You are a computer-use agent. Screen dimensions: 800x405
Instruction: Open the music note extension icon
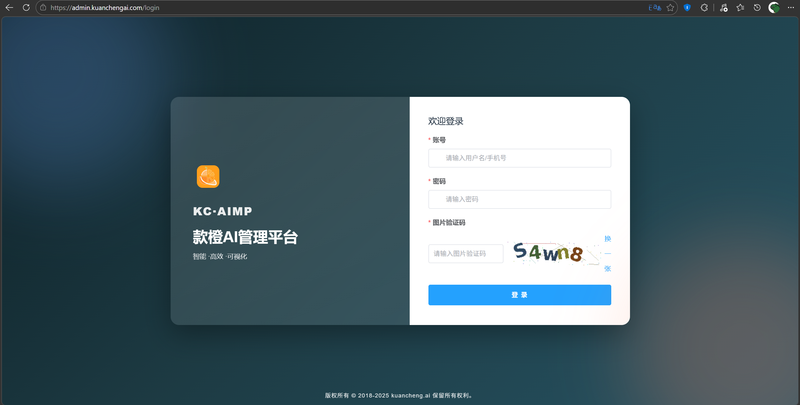pos(723,8)
